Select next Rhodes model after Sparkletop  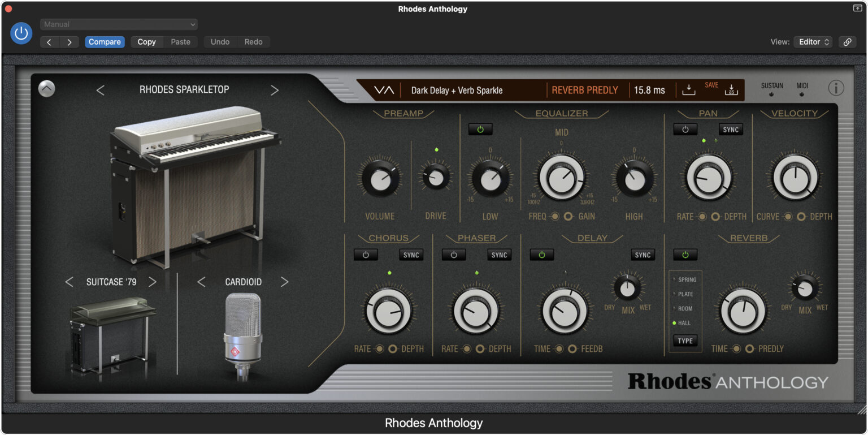(x=275, y=90)
